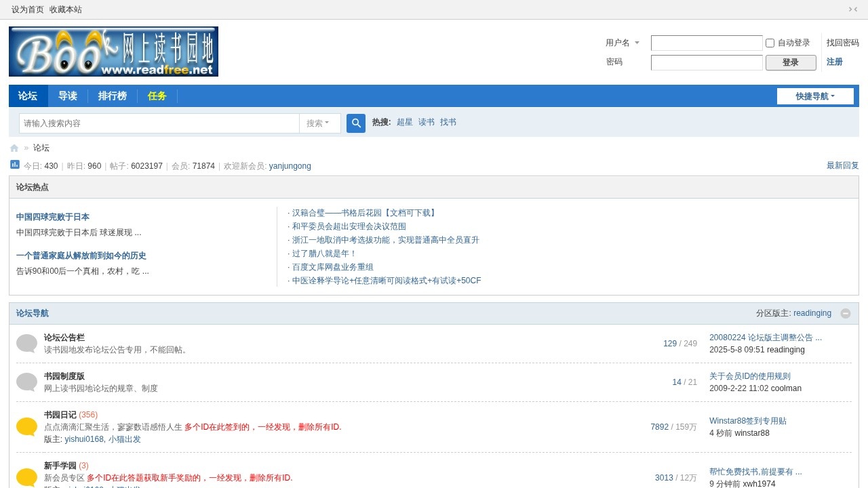Click the Book readfree.net site logo
868x488 pixels.
point(113,52)
